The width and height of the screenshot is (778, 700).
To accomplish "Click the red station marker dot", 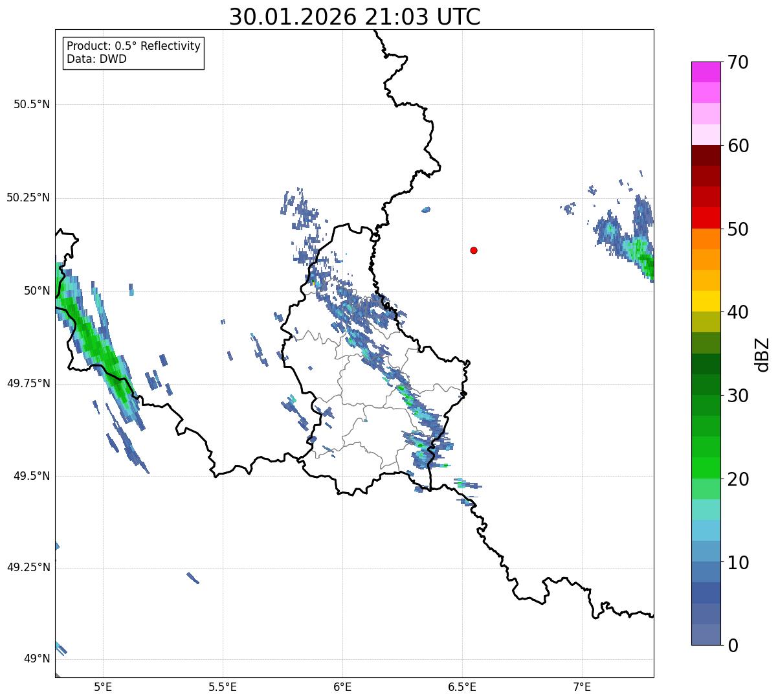I will click(474, 251).
